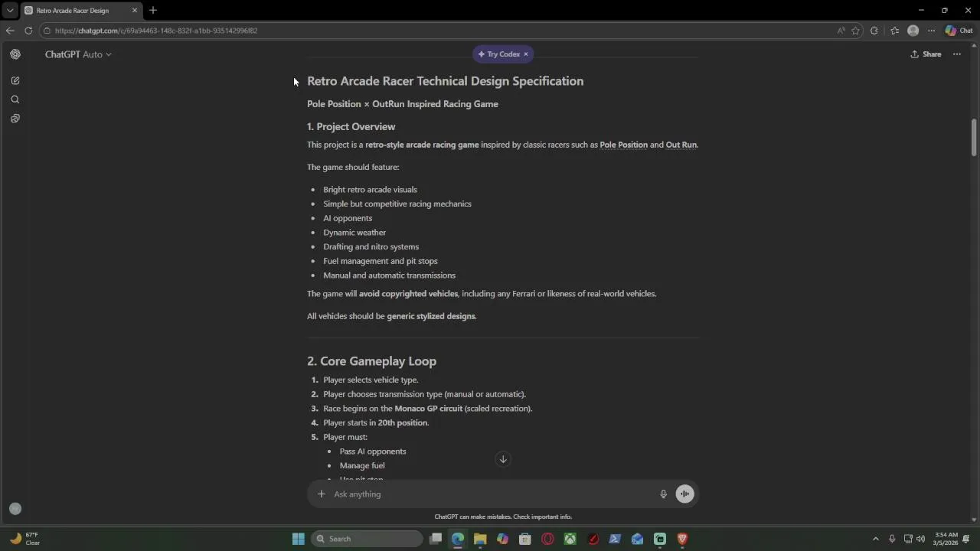The width and height of the screenshot is (980, 551).
Task: Open the browser extensions puzzle icon
Action: pos(874,31)
